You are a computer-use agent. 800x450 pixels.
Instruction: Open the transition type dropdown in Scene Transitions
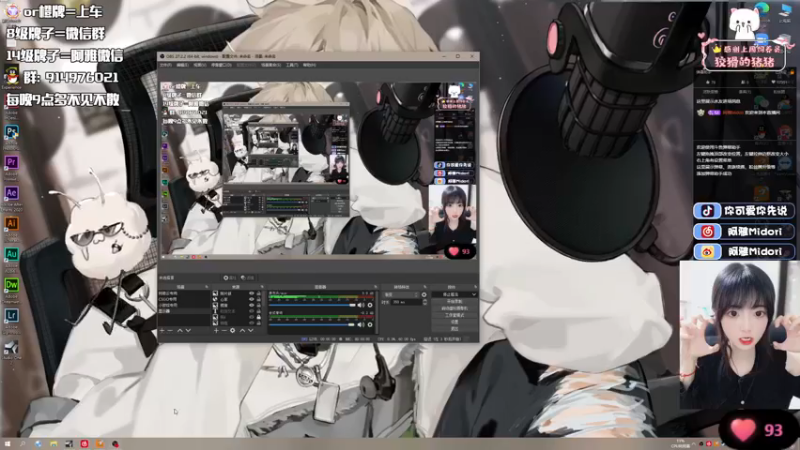coord(401,294)
